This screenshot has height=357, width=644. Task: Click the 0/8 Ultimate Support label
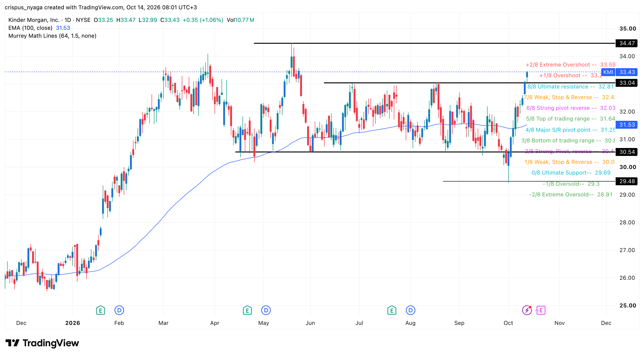[571, 173]
